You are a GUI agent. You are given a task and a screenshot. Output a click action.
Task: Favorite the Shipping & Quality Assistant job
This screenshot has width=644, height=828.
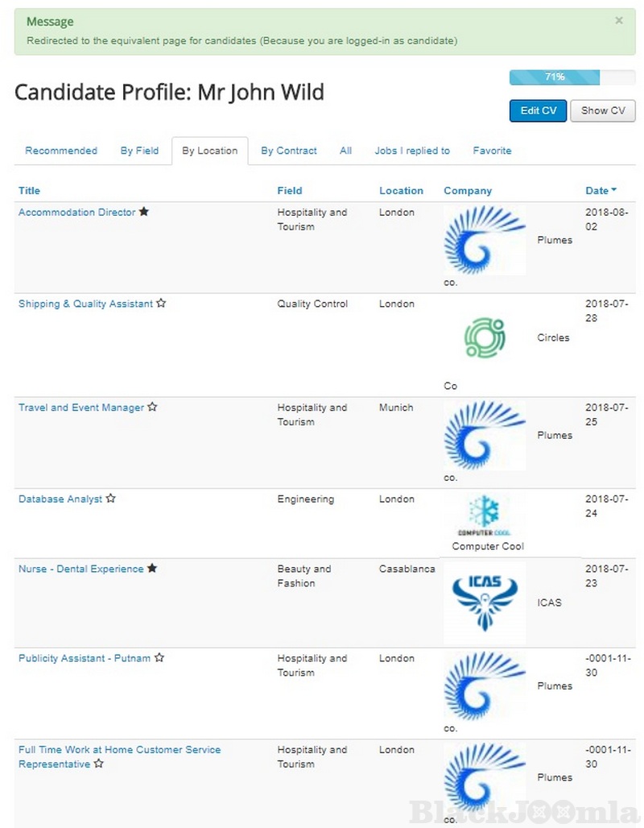(x=161, y=304)
